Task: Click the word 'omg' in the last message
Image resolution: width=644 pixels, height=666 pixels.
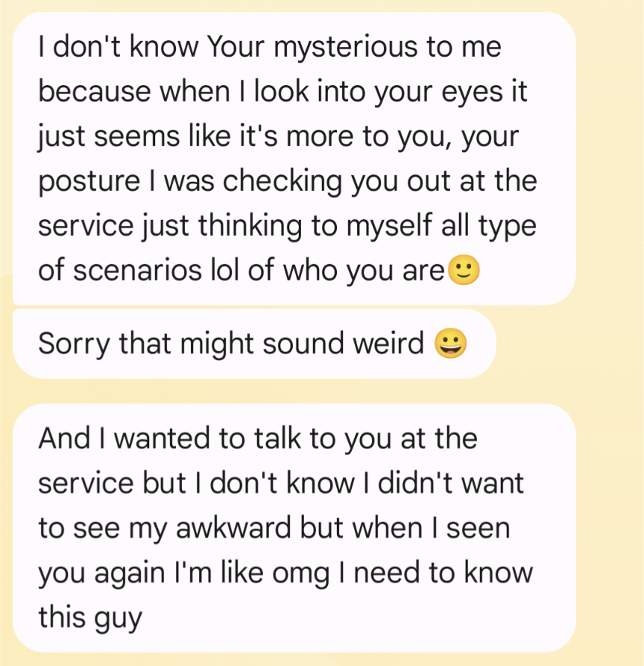Action: pos(301,574)
